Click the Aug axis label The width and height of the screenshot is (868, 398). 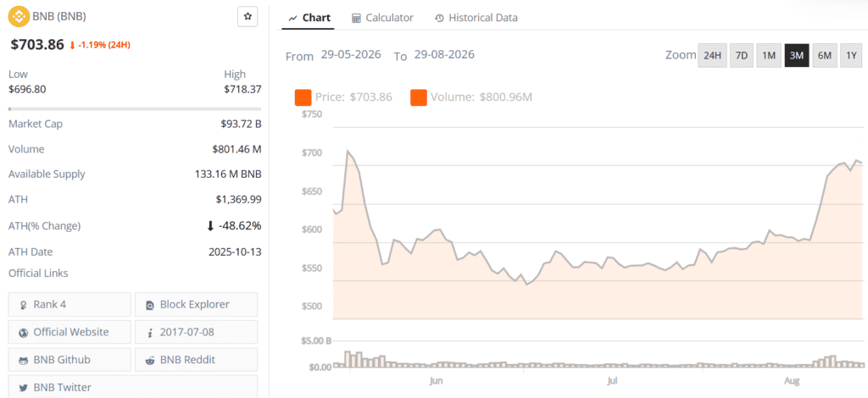[x=793, y=381]
